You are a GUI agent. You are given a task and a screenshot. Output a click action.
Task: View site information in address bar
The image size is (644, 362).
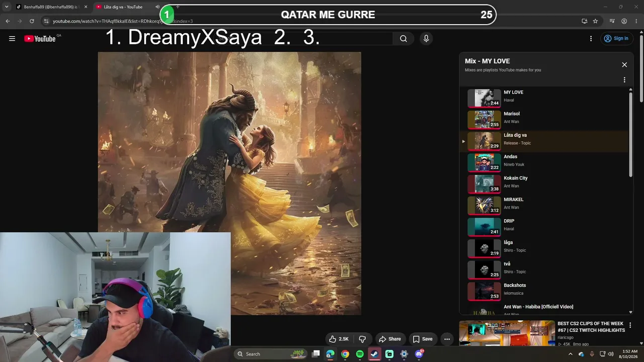click(x=46, y=21)
